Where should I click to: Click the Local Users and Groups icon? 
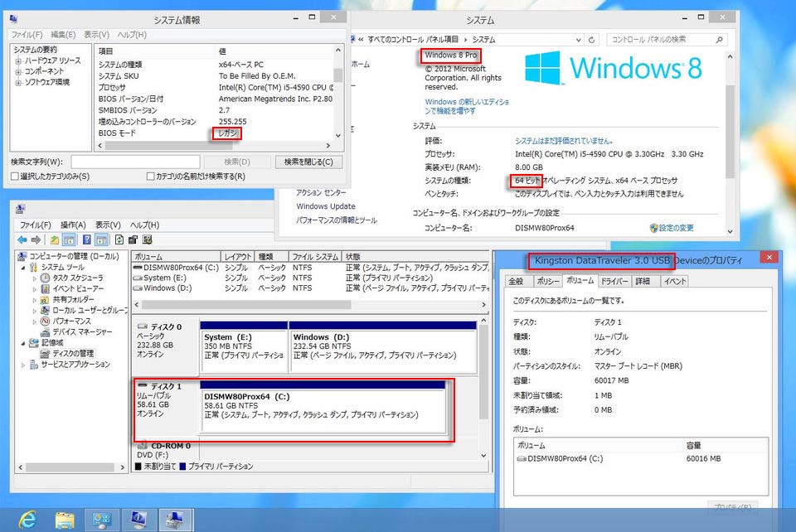[x=45, y=311]
